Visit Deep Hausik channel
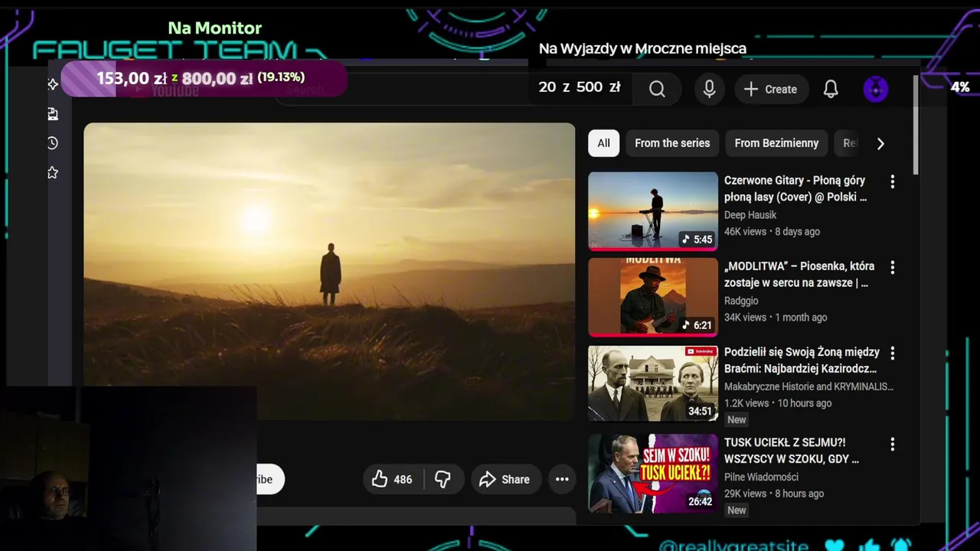This screenshot has width=980, height=551. pos(750,215)
